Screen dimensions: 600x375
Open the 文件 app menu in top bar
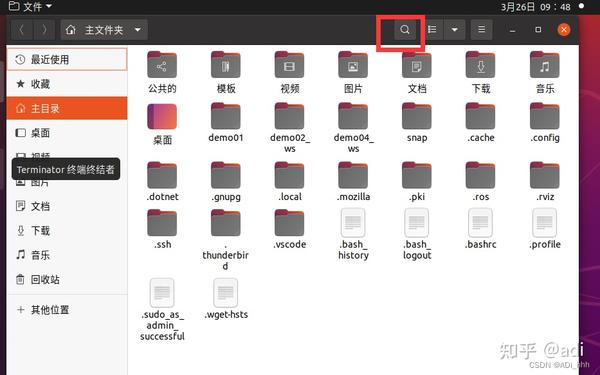pos(31,6)
